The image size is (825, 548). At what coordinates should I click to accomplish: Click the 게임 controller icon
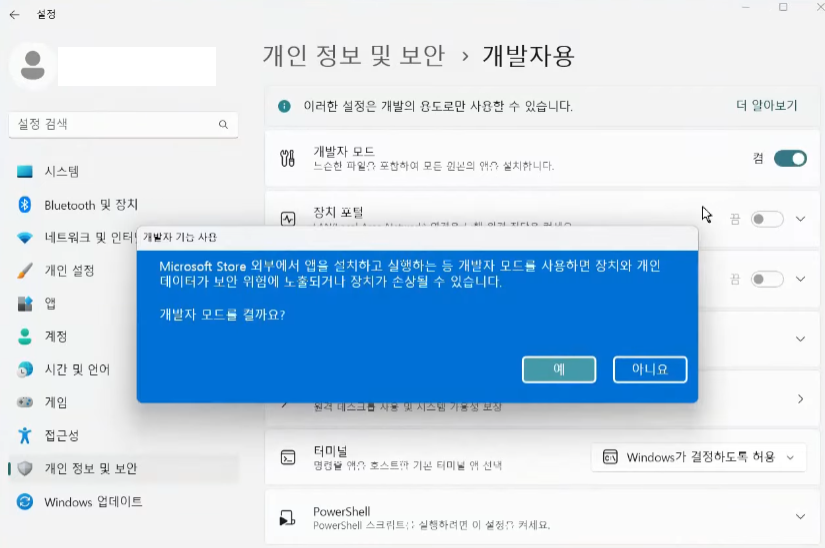click(x=25, y=402)
